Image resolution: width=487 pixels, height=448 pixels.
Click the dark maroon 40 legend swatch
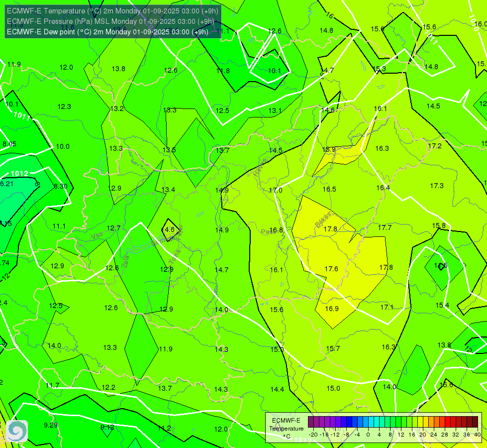pyautogui.click(x=475, y=422)
